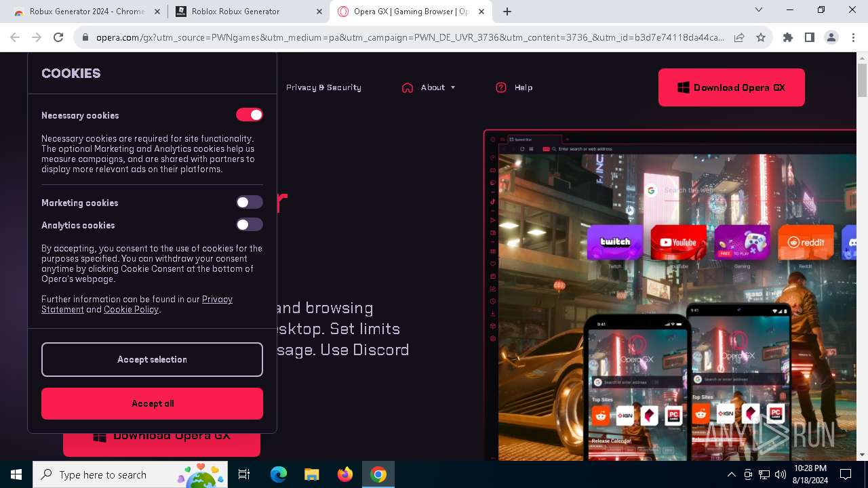Click the Accept all button
This screenshot has width=868, height=488.
(152, 403)
